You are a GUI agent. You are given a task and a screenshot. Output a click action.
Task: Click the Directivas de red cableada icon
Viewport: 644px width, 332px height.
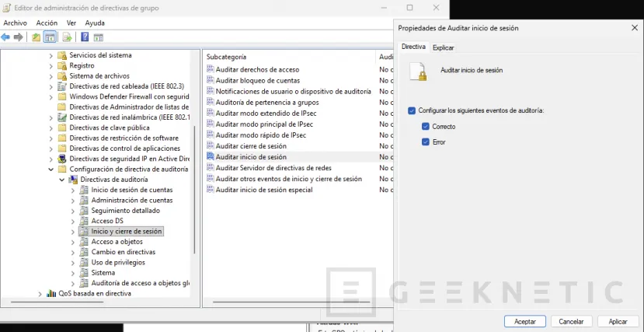click(x=62, y=86)
